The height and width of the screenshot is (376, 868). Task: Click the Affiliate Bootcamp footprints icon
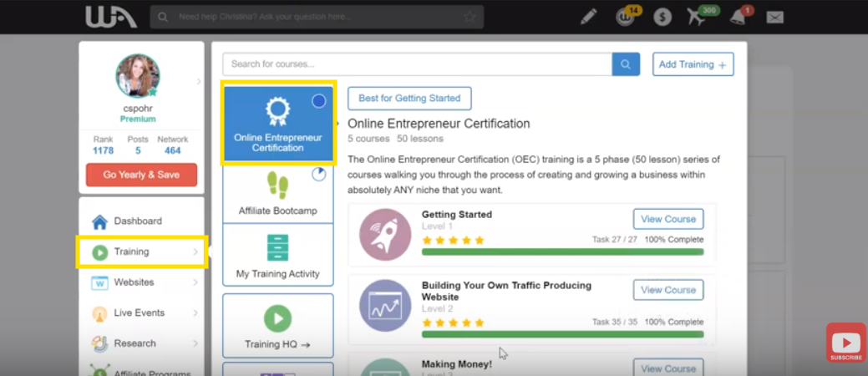click(x=278, y=185)
